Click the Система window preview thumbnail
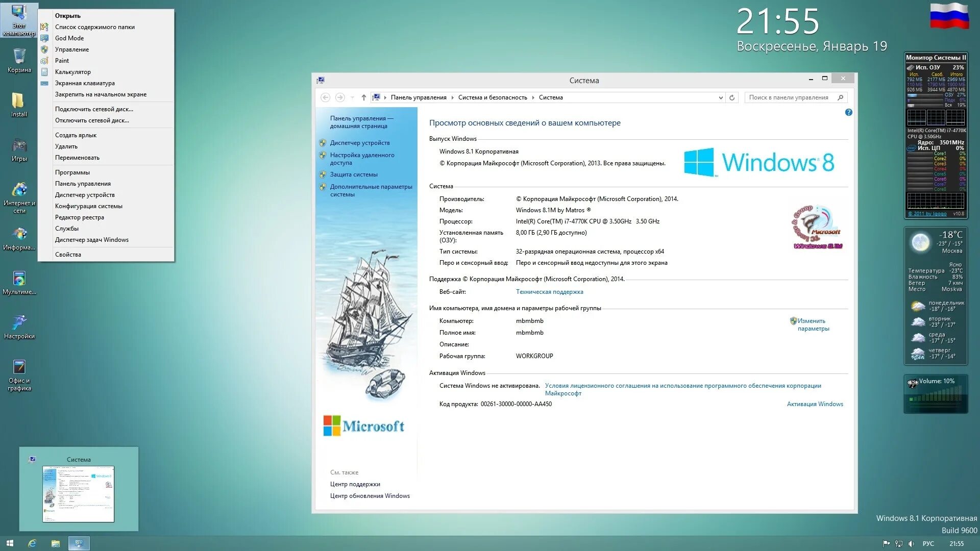 pyautogui.click(x=78, y=494)
